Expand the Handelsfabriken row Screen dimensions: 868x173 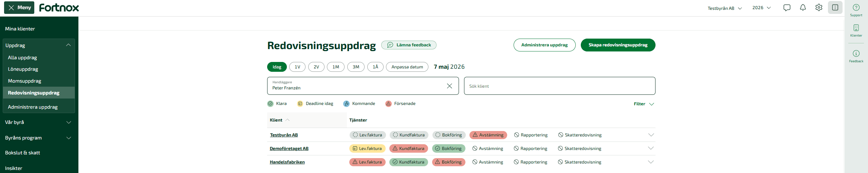651,162
